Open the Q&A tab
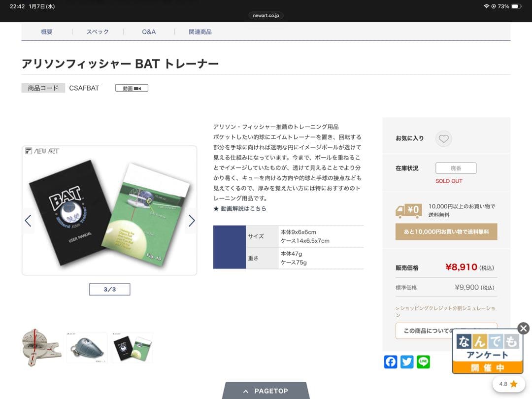The height and width of the screenshot is (399, 532). click(x=149, y=32)
